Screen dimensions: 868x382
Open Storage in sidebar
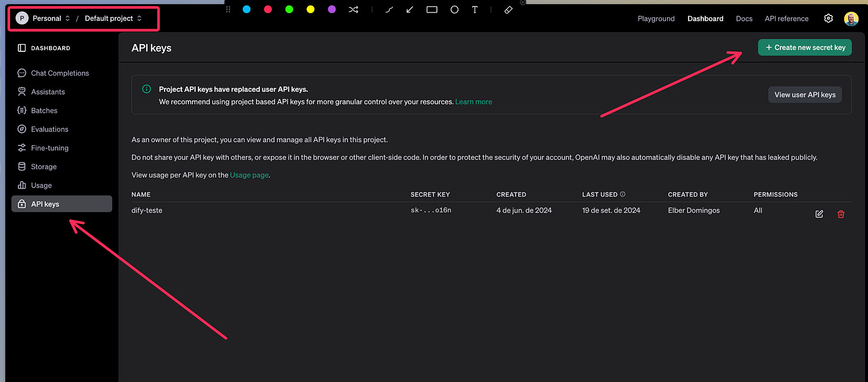pos(61,166)
